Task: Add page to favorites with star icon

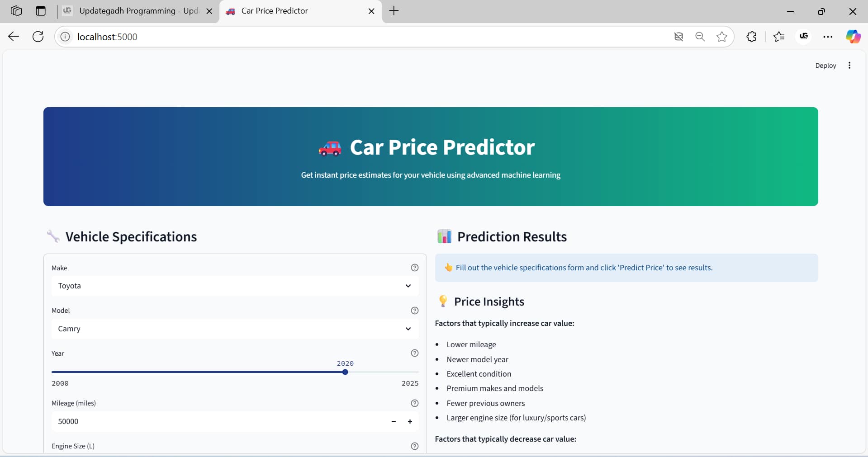Action: click(x=722, y=37)
